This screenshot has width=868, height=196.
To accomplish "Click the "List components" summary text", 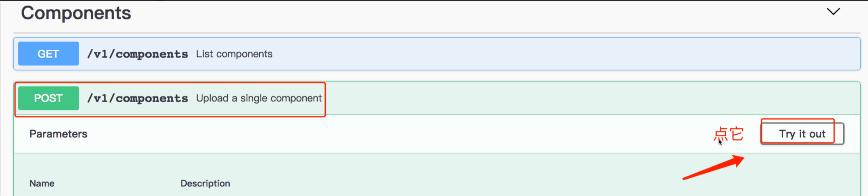I will (x=234, y=54).
